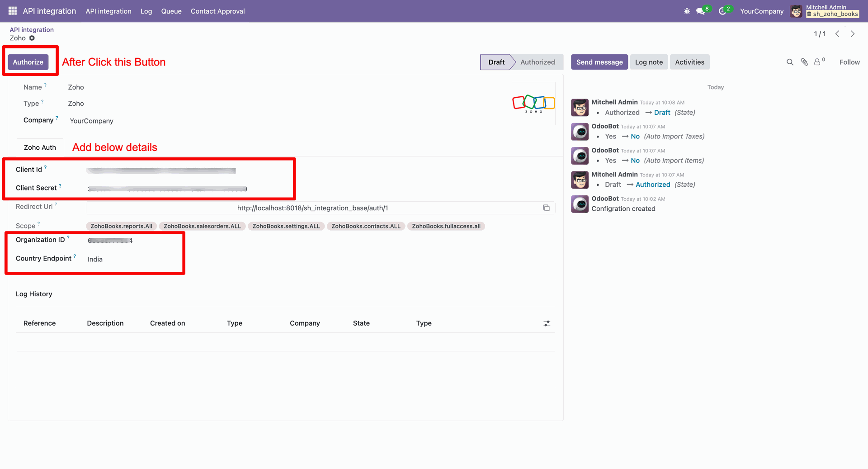The image size is (868, 469).
Task: Navigate to API integration breadcrumb link
Action: 32,30
